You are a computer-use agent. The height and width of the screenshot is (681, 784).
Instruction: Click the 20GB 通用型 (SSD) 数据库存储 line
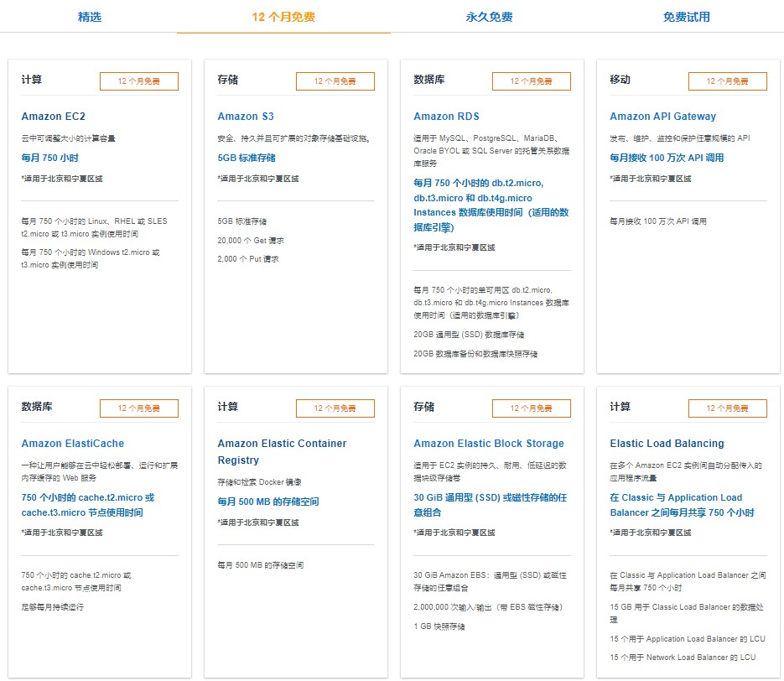[x=469, y=335]
